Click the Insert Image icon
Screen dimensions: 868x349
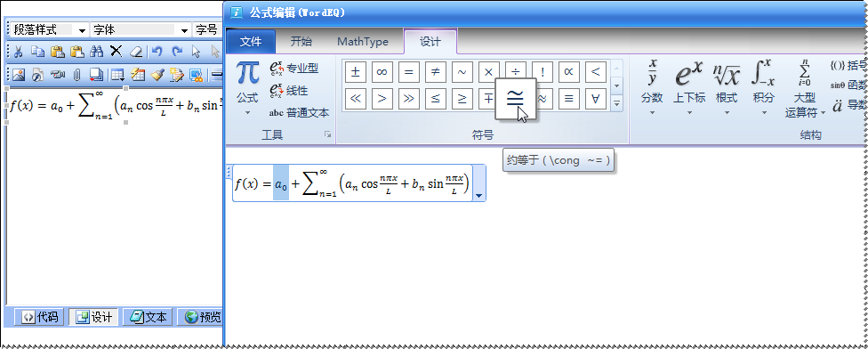(x=19, y=74)
